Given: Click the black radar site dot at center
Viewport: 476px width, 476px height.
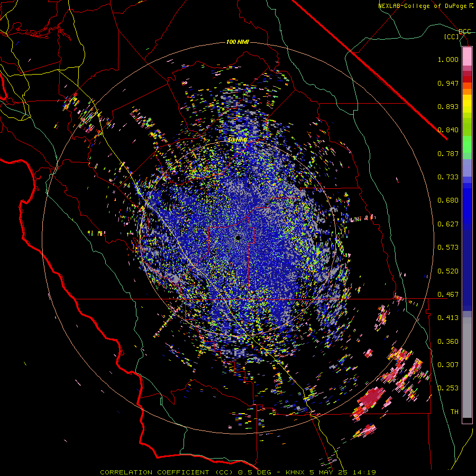Looking at the screenshot, I should [238, 237].
